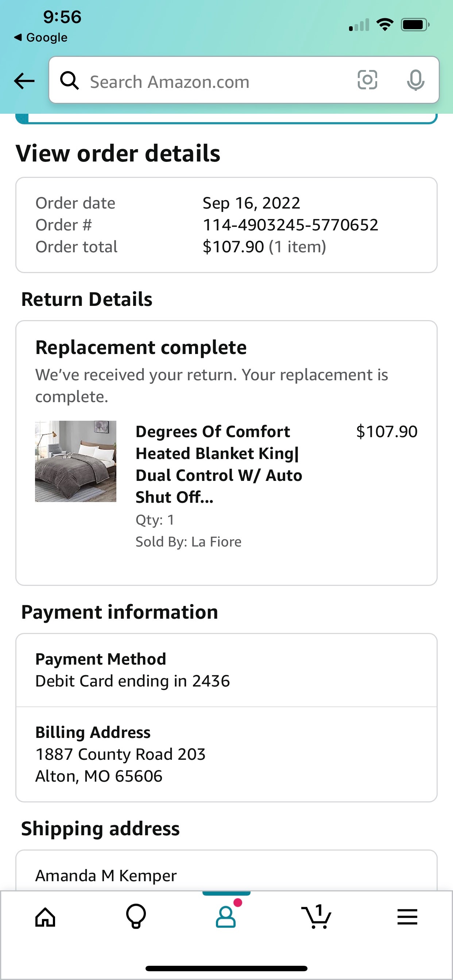Open Degrees Of Comfort Heated Blanket title
The height and width of the screenshot is (980, 453).
219,464
